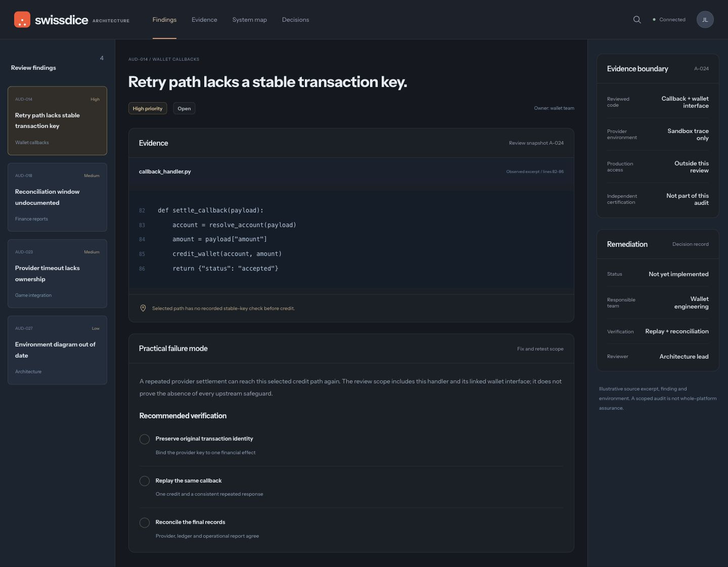Click the ARCHITECTURE label beside logo
Image resolution: width=728 pixels, height=567 pixels.
[111, 21]
